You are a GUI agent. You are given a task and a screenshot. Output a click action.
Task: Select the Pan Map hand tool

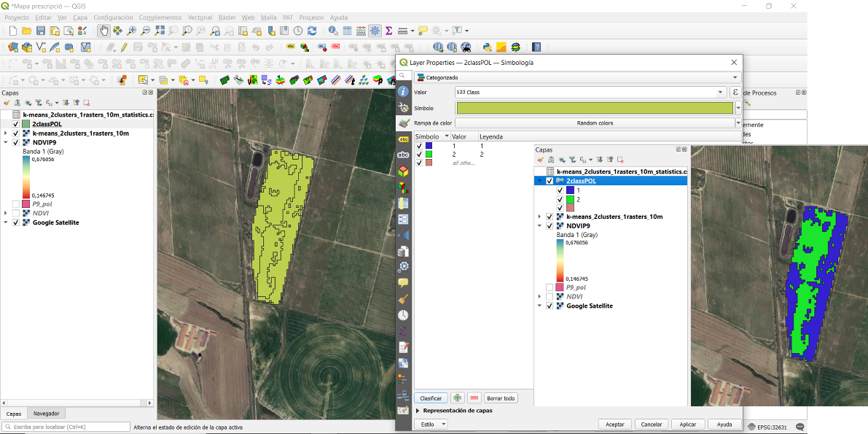[103, 31]
